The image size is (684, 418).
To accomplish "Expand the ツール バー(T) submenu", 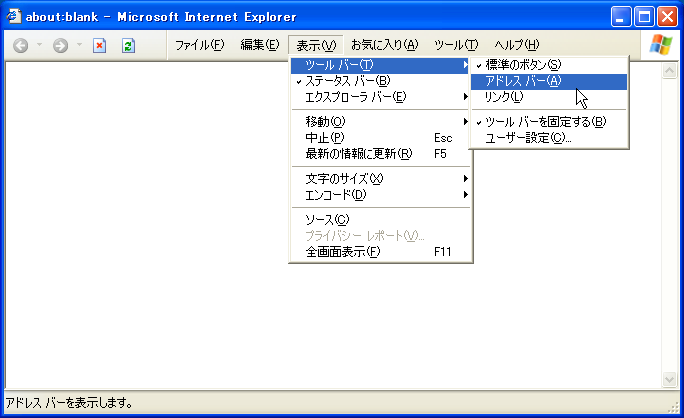I will click(380, 65).
